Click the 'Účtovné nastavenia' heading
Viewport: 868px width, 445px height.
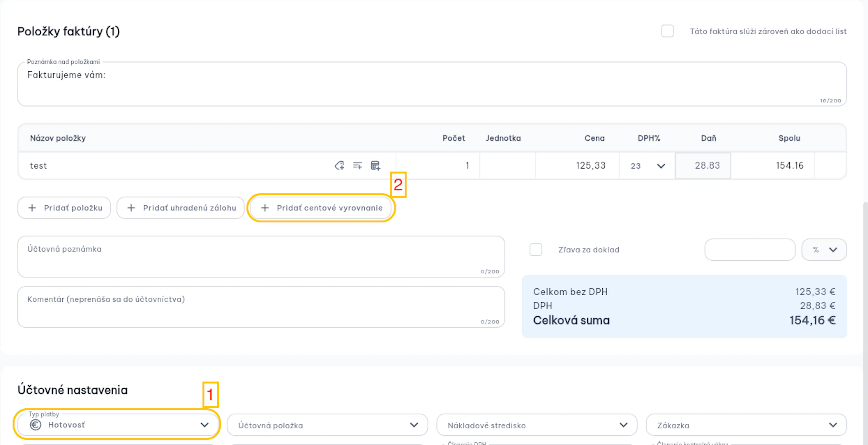coord(72,390)
